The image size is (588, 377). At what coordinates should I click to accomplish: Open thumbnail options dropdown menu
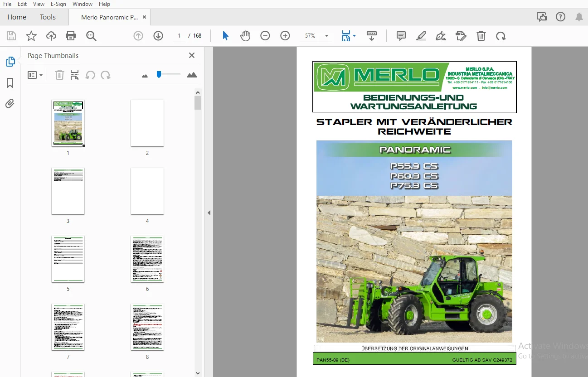tap(35, 75)
